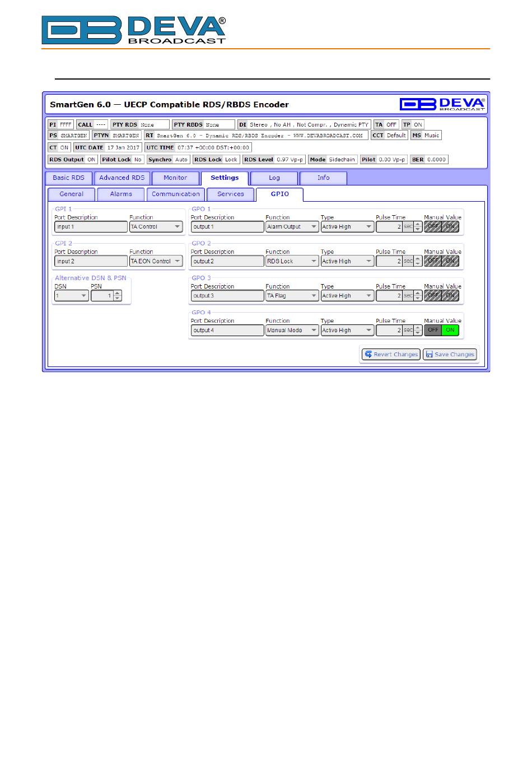The image size is (532, 762).
Task: Open GPI 2 Function dropdown (TA EON Control)
Action: pyautogui.click(x=156, y=261)
